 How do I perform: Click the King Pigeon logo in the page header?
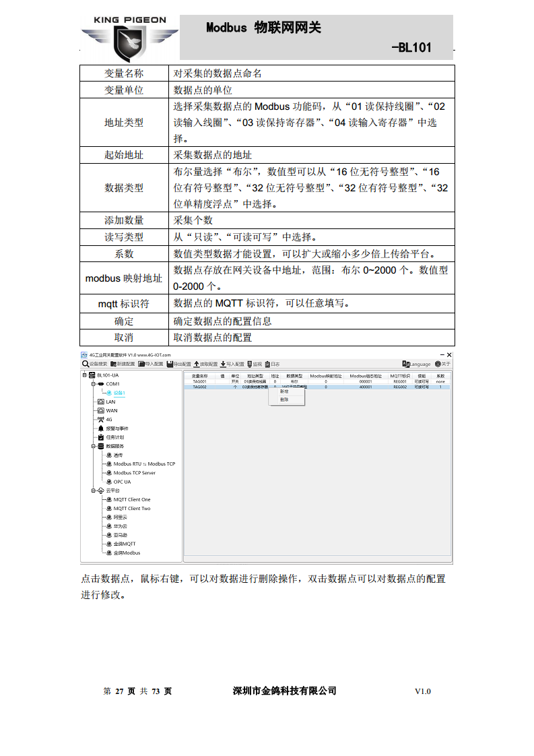tap(130, 39)
